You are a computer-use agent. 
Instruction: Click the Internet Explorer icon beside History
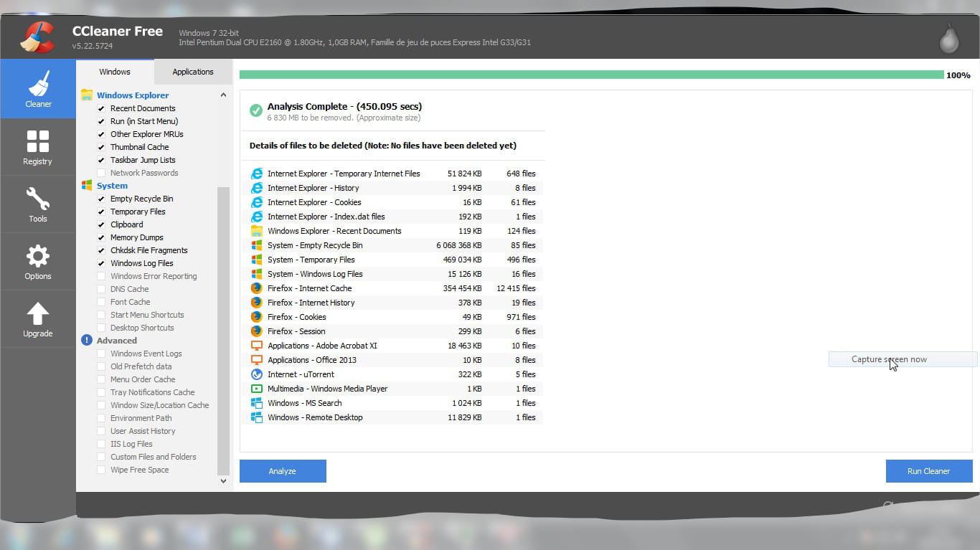[x=257, y=188]
